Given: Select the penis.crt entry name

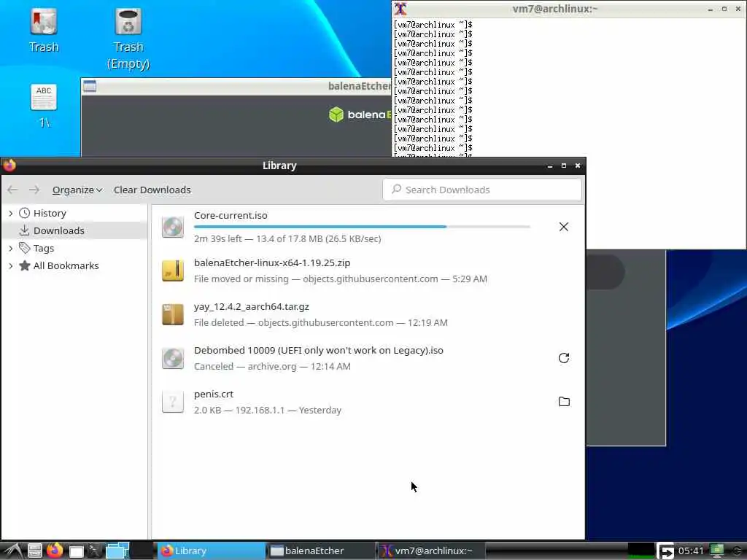Looking at the screenshot, I should 214,394.
